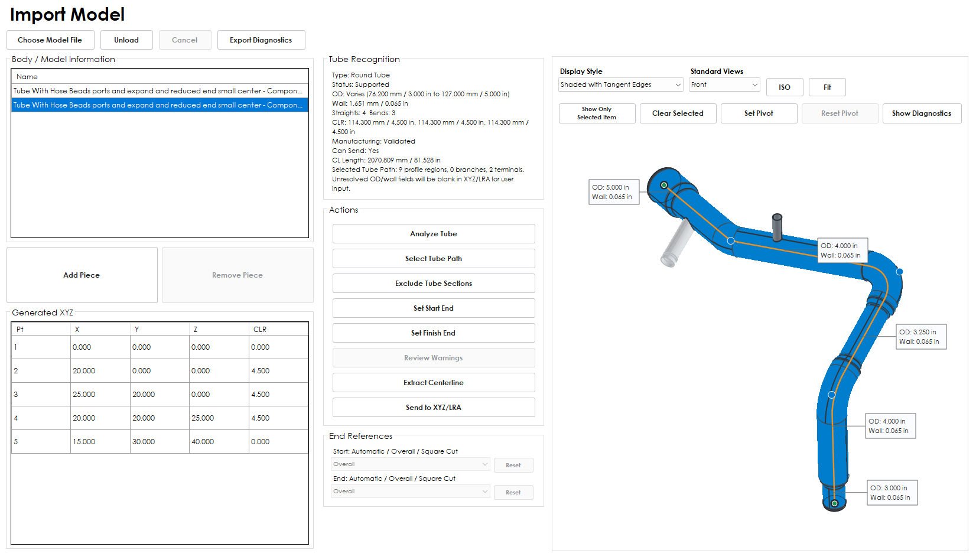Click the OD 5.000 in callout label
The image size is (976, 560).
[x=614, y=192]
